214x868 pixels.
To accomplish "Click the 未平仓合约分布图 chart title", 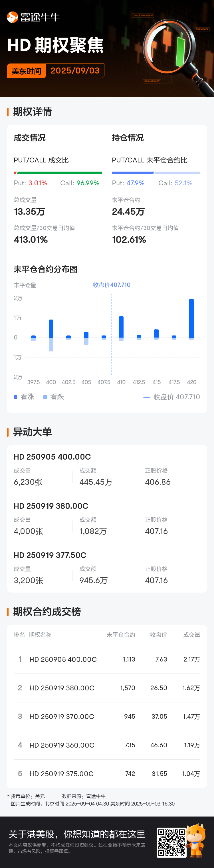I will 46,269.
